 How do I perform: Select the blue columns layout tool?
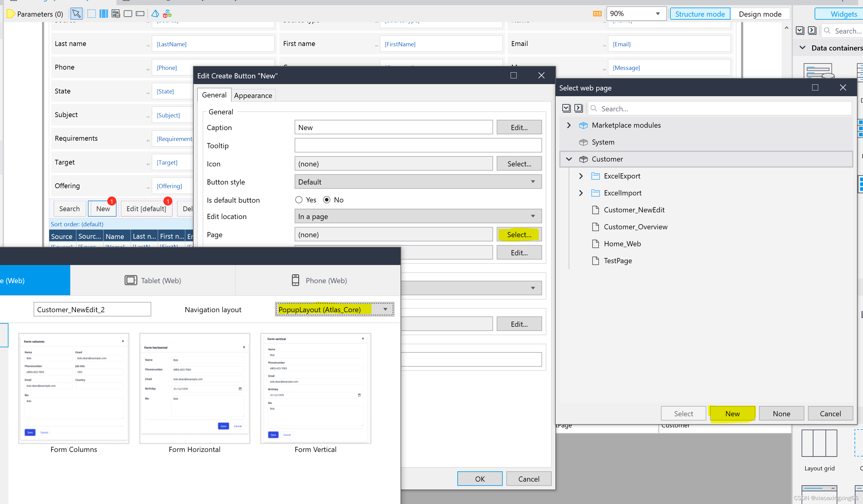pyautogui.click(x=103, y=14)
